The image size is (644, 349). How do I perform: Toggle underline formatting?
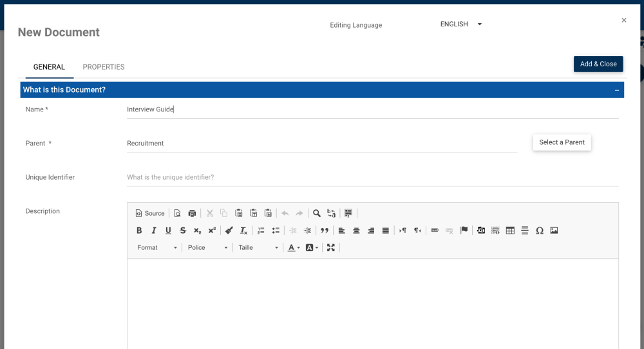[x=168, y=231]
